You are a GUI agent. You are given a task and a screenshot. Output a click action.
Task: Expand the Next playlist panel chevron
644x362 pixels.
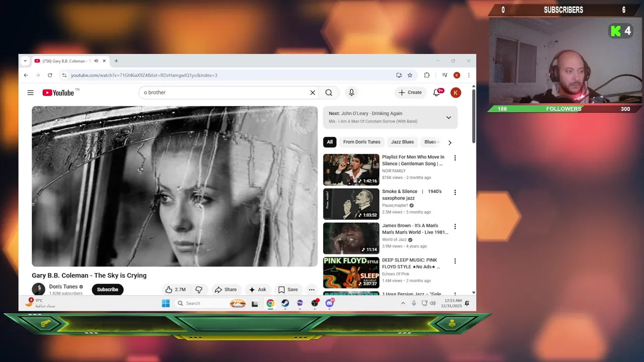[x=449, y=118]
